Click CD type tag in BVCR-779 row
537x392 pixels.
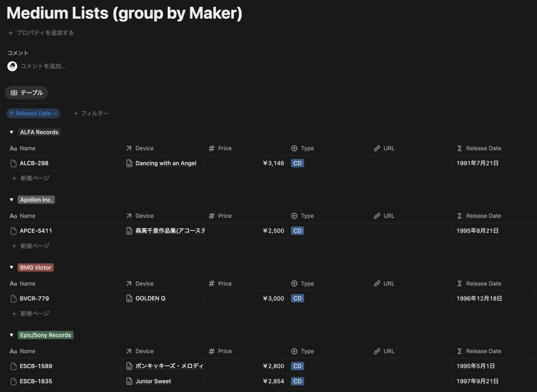point(298,298)
